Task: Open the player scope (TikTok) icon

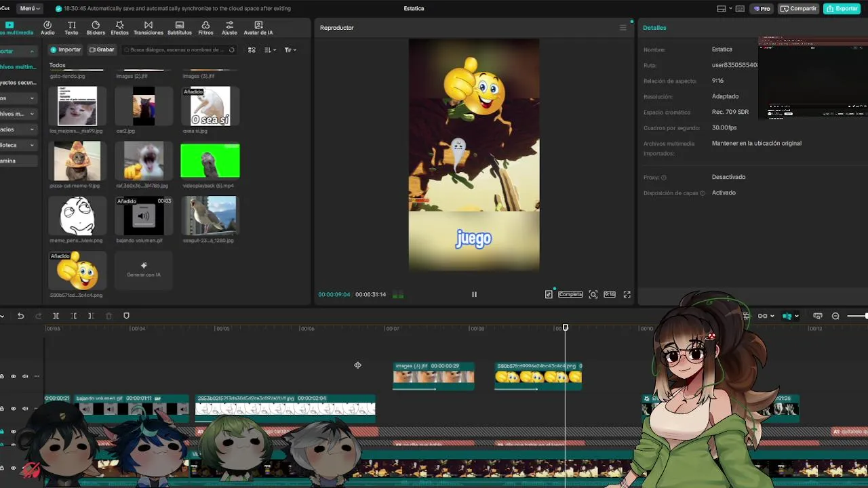Action: [x=549, y=294]
